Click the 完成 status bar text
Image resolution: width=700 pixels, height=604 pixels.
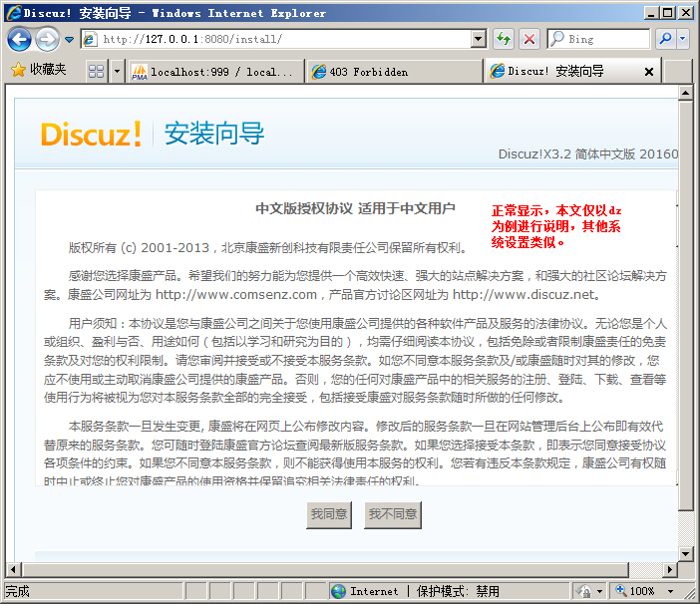(x=17, y=591)
